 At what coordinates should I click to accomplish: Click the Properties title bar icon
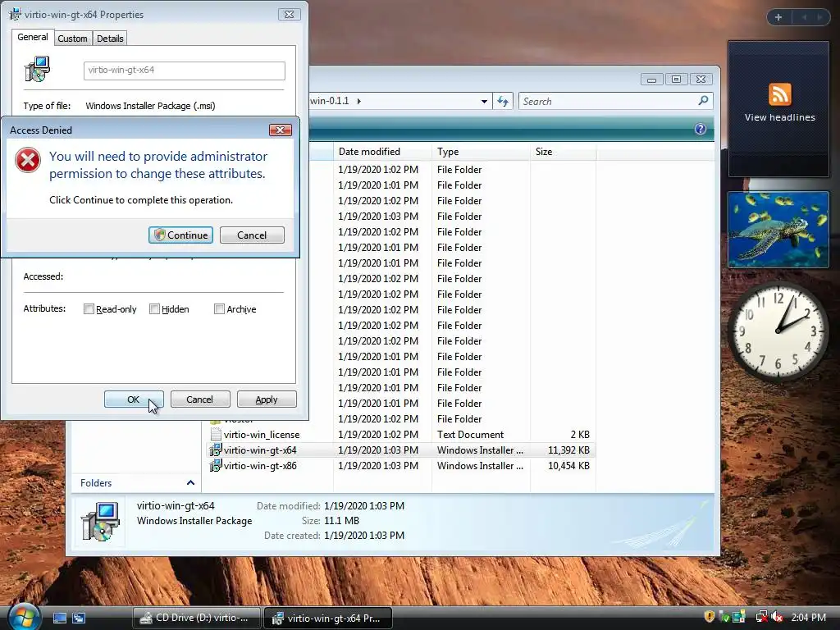pos(15,15)
